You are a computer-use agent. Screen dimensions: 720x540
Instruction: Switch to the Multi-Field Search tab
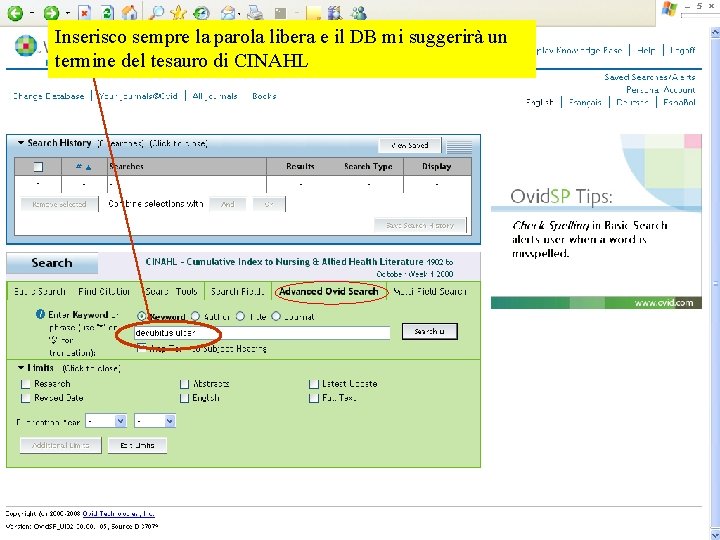coord(430,292)
